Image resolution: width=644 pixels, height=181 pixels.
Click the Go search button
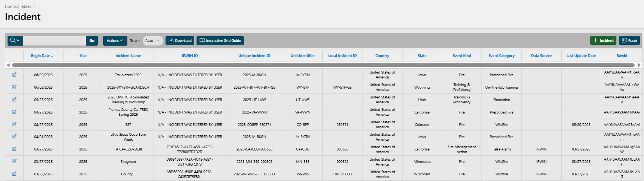(x=92, y=40)
